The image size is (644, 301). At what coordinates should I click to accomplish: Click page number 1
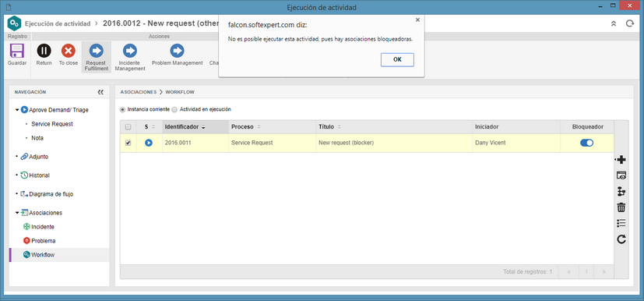coord(586,272)
